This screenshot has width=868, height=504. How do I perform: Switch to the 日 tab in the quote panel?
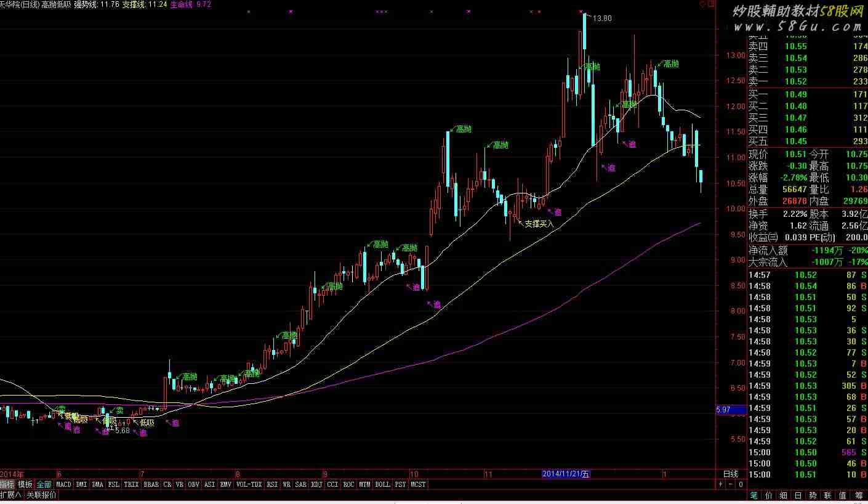tap(798, 495)
